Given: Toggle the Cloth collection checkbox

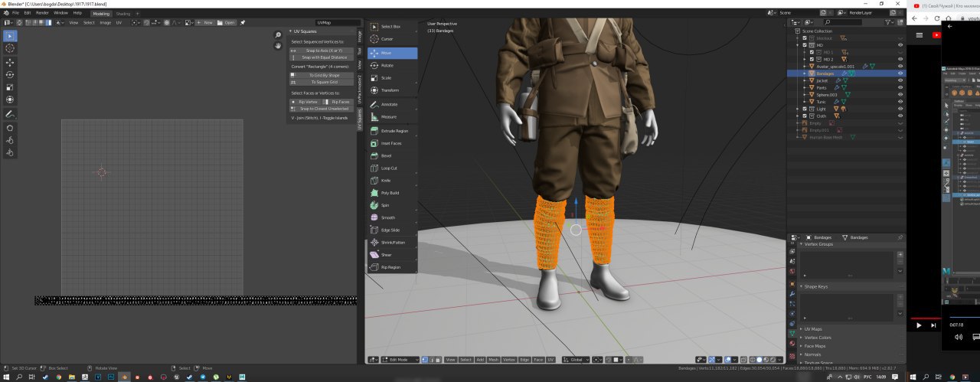Looking at the screenshot, I should click(804, 116).
